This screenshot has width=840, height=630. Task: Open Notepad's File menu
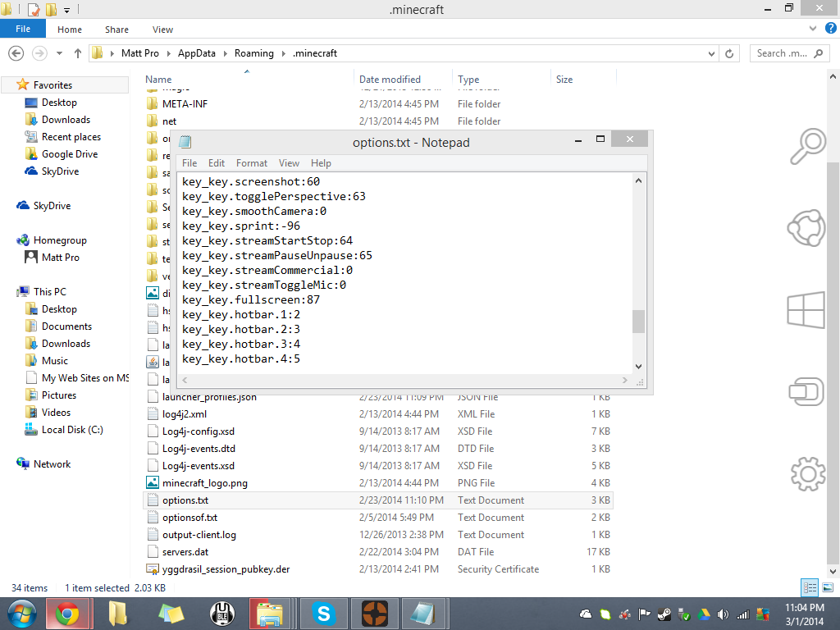click(189, 163)
